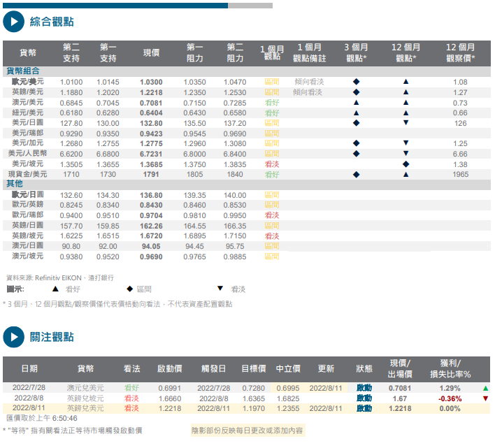Click the green up arrow beside 1.29%

(485, 388)
